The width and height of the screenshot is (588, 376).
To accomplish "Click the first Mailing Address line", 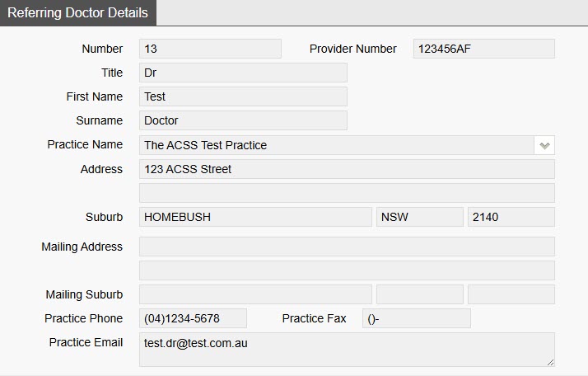I will click(347, 247).
